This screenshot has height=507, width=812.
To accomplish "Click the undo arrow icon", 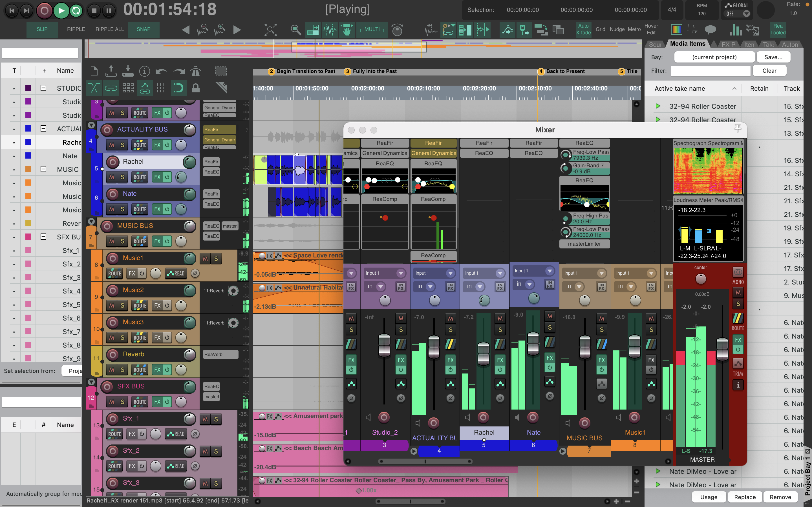I will (161, 71).
